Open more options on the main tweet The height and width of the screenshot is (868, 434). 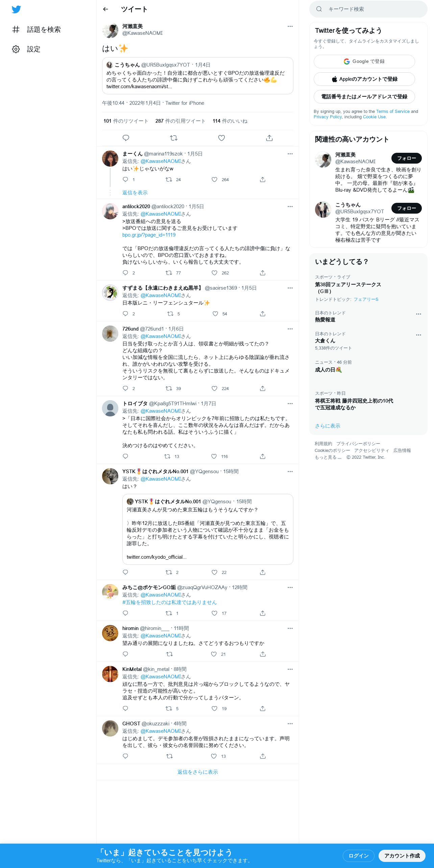(x=290, y=26)
